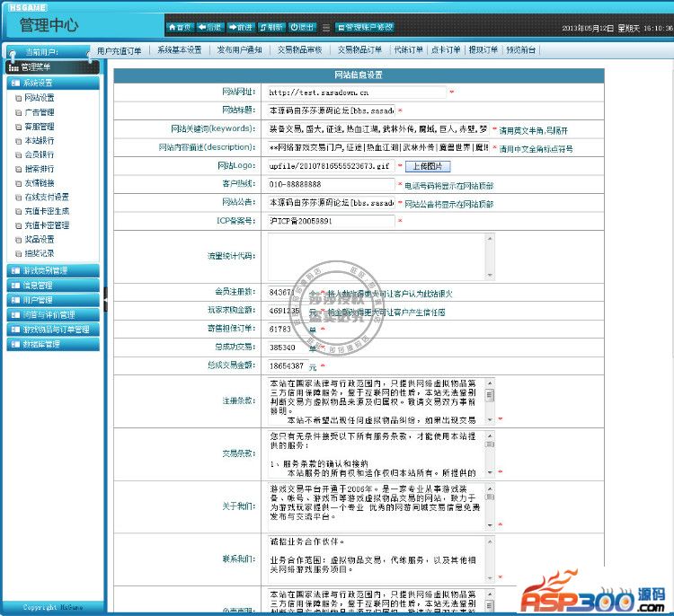This screenshot has width=674, height=616.
Task: Collapse the 系统设置 menu section
Action: [53, 83]
